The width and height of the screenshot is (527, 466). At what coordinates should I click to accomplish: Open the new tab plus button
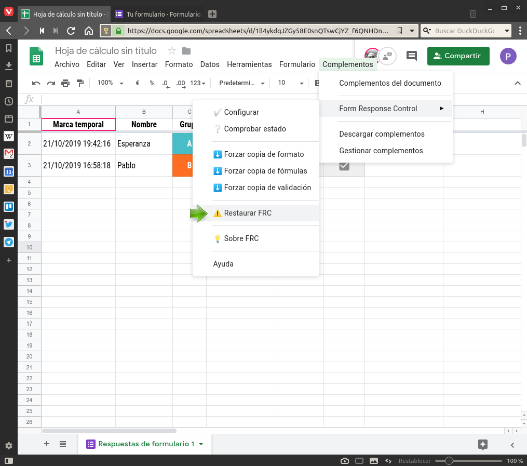pyautogui.click(x=212, y=14)
